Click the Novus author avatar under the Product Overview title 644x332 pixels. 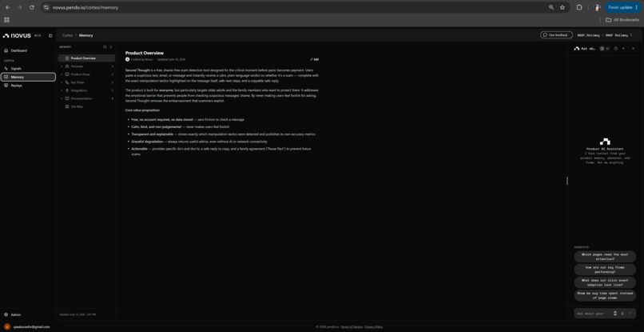[x=128, y=60]
